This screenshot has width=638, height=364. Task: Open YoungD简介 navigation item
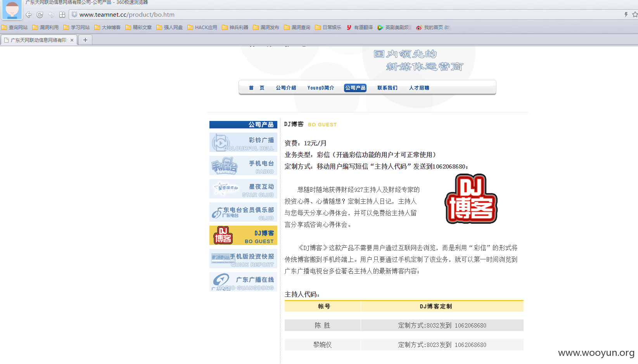(321, 88)
